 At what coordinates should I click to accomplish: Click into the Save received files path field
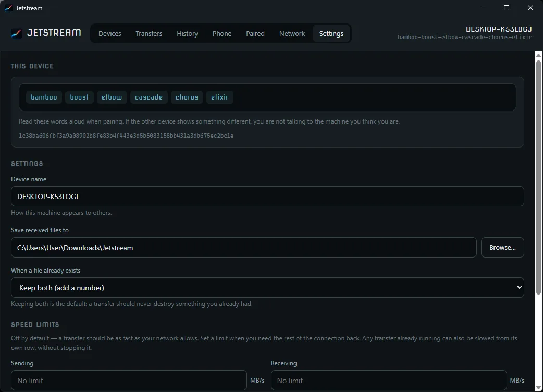tap(244, 247)
